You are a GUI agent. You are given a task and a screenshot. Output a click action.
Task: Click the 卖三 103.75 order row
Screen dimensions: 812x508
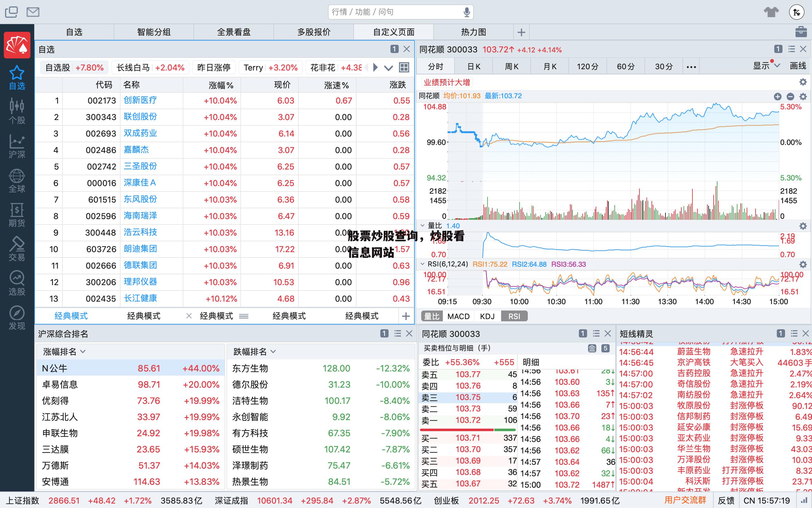(468, 398)
